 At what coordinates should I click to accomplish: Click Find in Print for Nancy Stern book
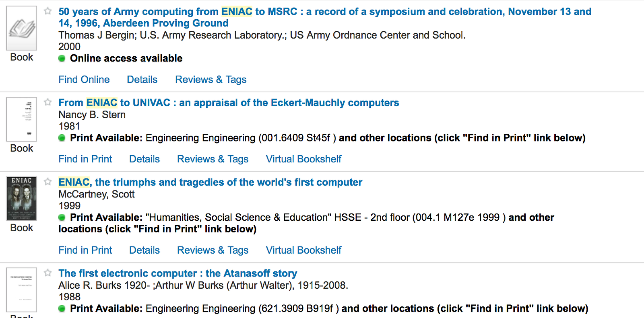click(x=85, y=159)
